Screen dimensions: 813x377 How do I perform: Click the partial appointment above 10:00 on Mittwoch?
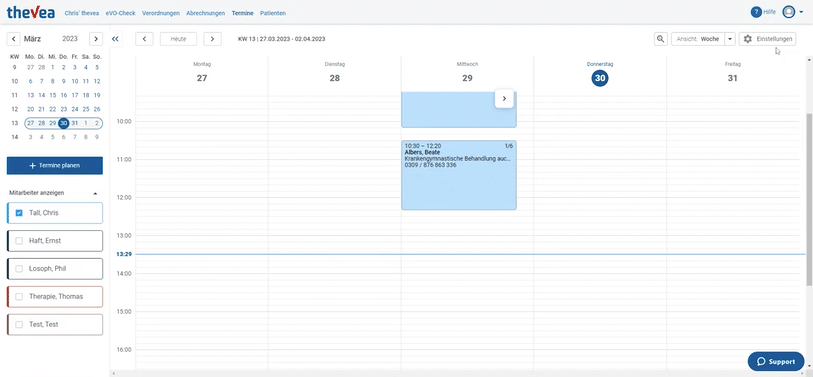coord(459,109)
